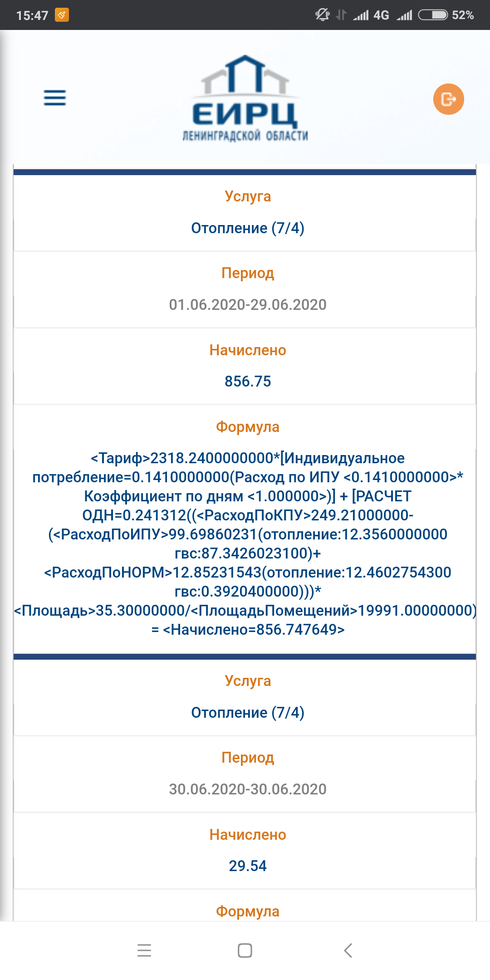This screenshot has height=980, width=490.
Task: Select period 01.06.2020-29.06.2020
Action: pos(248,304)
